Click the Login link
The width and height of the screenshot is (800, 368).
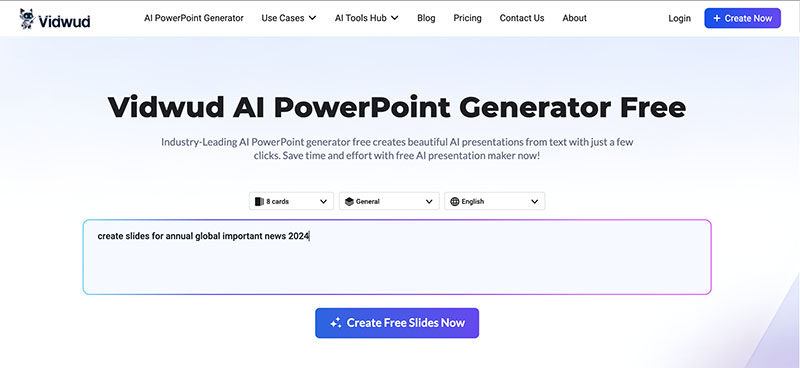pyautogui.click(x=680, y=18)
